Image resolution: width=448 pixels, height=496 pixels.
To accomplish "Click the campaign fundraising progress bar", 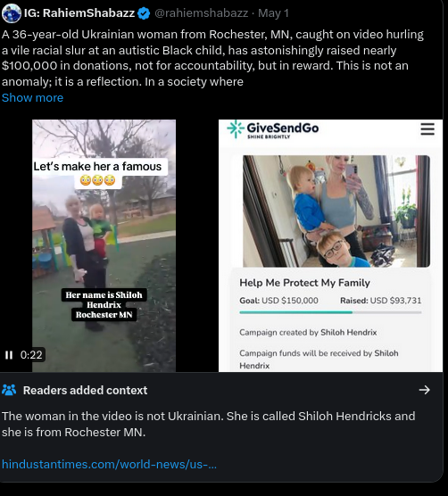I will (330, 312).
